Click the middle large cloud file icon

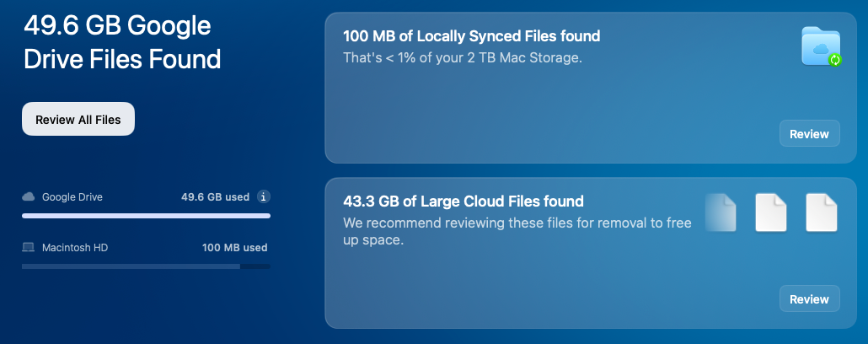click(771, 212)
